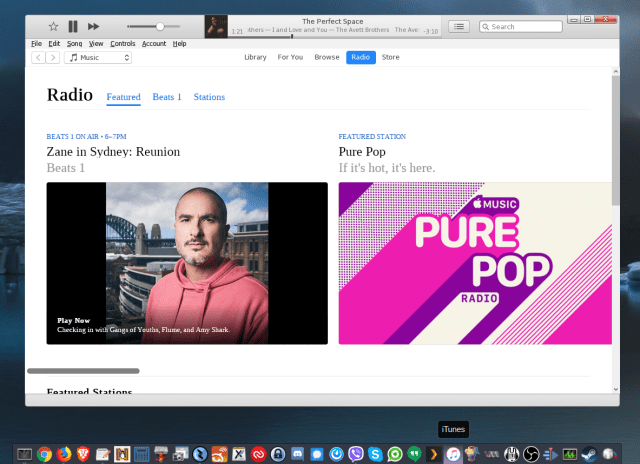Click the star favorite icon
Screen dimensions: 640x464
[53, 26]
